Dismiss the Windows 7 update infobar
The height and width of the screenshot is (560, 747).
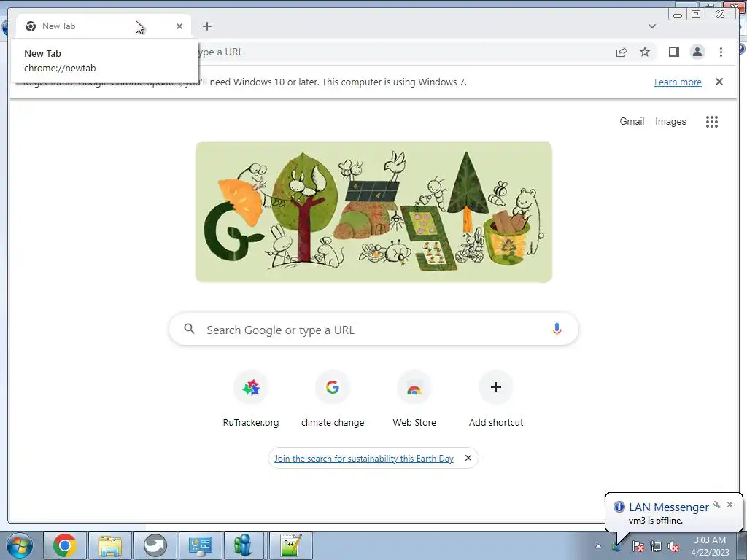click(x=719, y=82)
